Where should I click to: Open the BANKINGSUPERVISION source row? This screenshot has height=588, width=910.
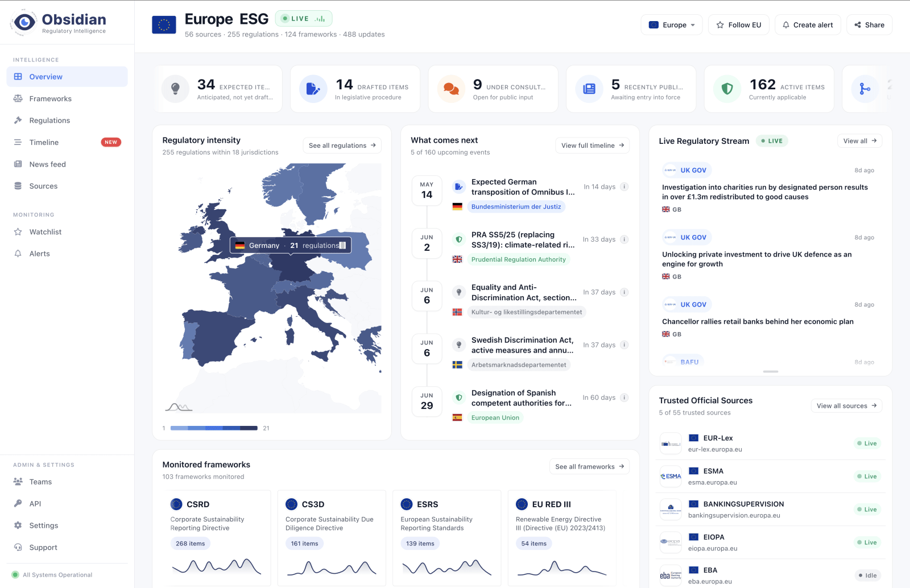click(x=771, y=510)
